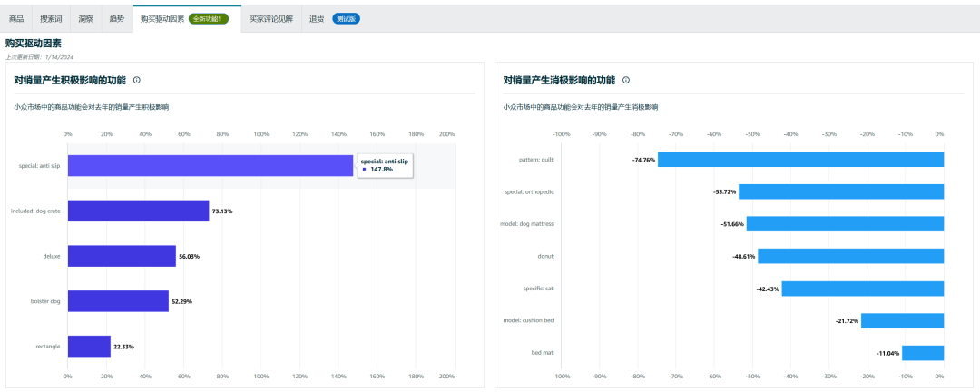This screenshot has height=392, width=980.
Task: Click info icon beside 对销量产生积极影响的功能 title
Action: (x=137, y=80)
